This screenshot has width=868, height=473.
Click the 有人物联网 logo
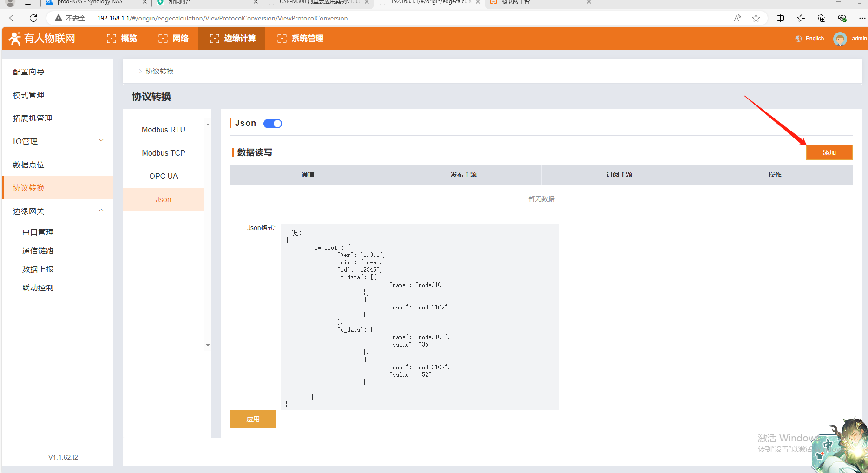pos(42,39)
